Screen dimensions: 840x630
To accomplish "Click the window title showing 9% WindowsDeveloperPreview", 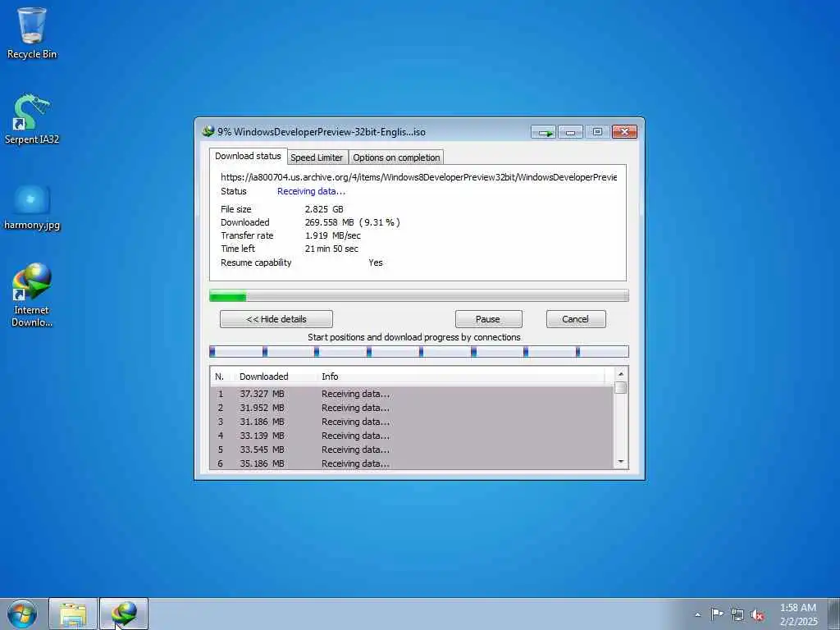I will pos(322,132).
